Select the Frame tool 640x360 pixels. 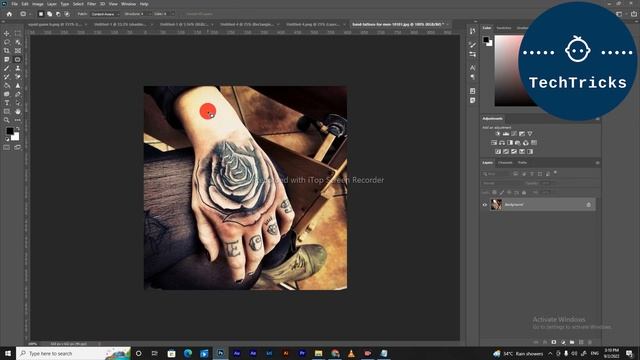18,51
